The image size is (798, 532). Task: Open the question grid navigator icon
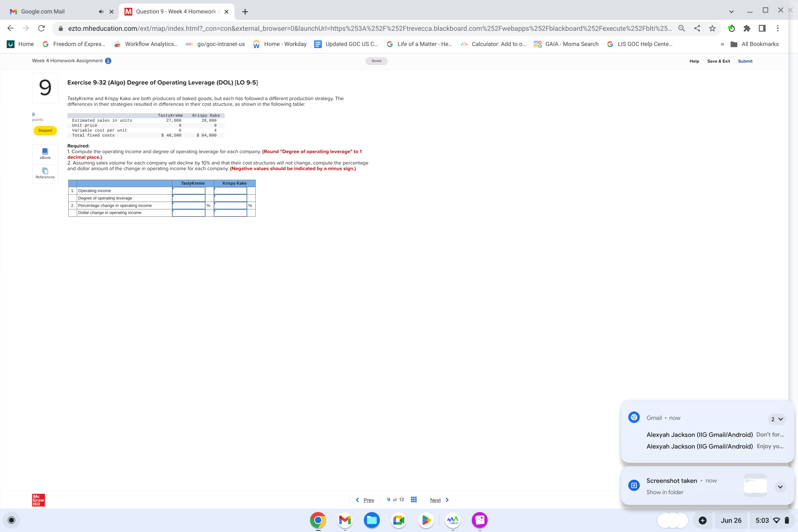(x=414, y=499)
